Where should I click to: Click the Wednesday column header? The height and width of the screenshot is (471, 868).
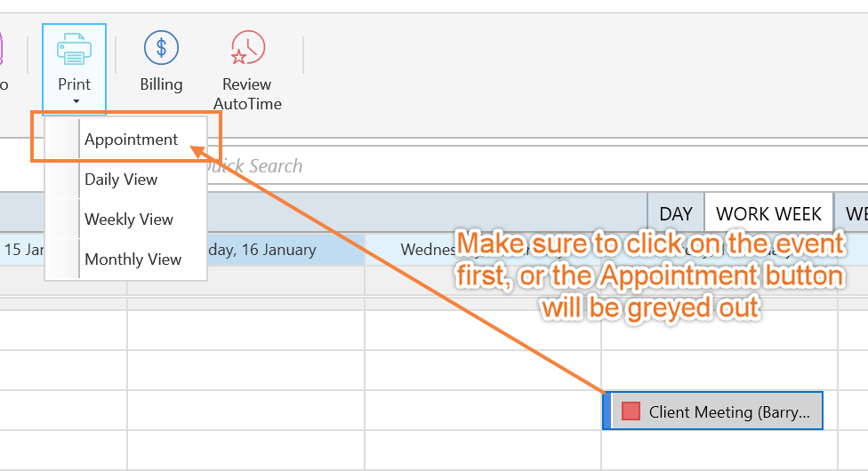pyautogui.click(x=429, y=250)
